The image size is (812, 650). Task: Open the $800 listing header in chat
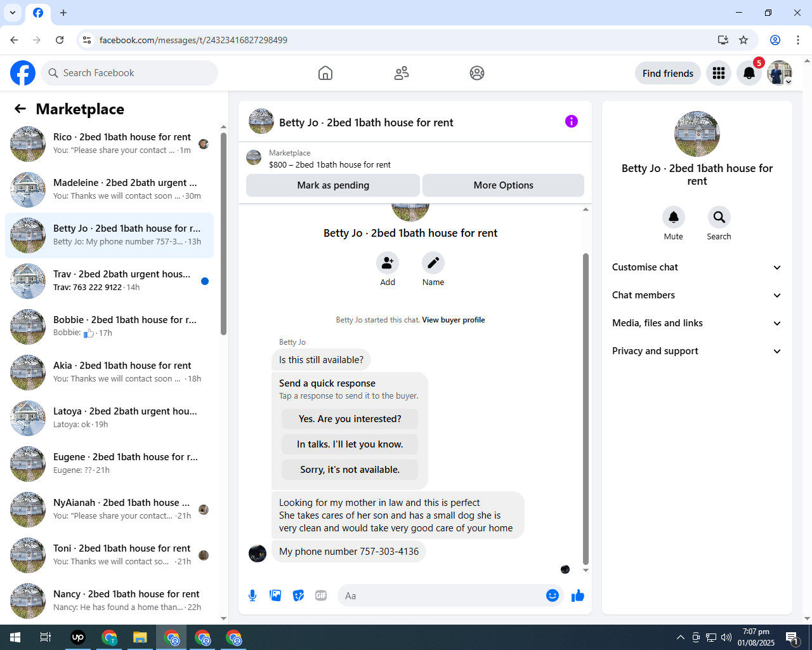click(x=415, y=158)
